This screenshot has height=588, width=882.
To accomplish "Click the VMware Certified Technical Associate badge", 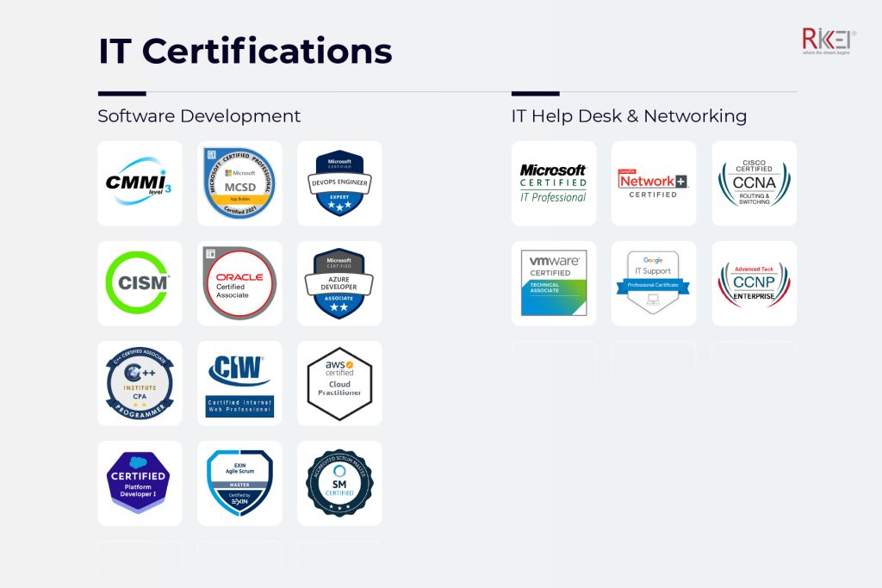I will tap(554, 283).
